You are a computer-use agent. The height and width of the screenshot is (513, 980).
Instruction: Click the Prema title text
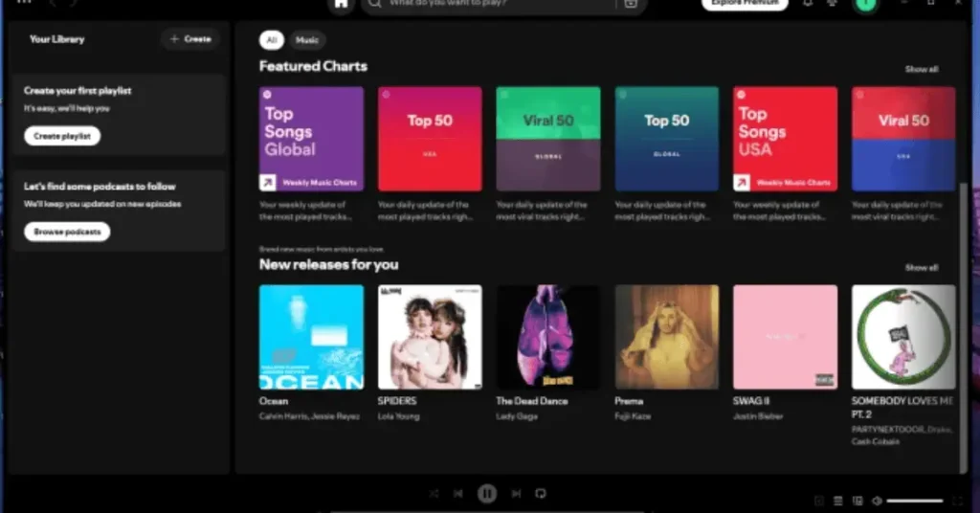(x=629, y=401)
